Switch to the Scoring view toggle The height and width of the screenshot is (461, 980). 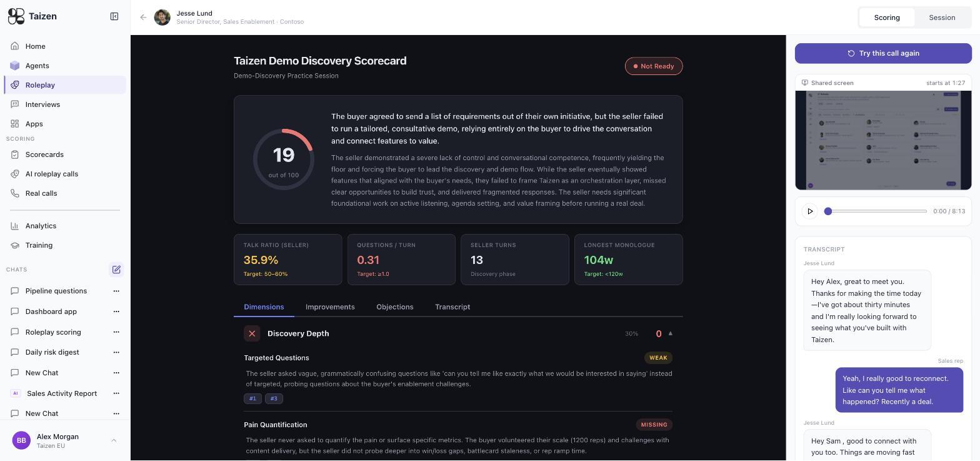887,18
